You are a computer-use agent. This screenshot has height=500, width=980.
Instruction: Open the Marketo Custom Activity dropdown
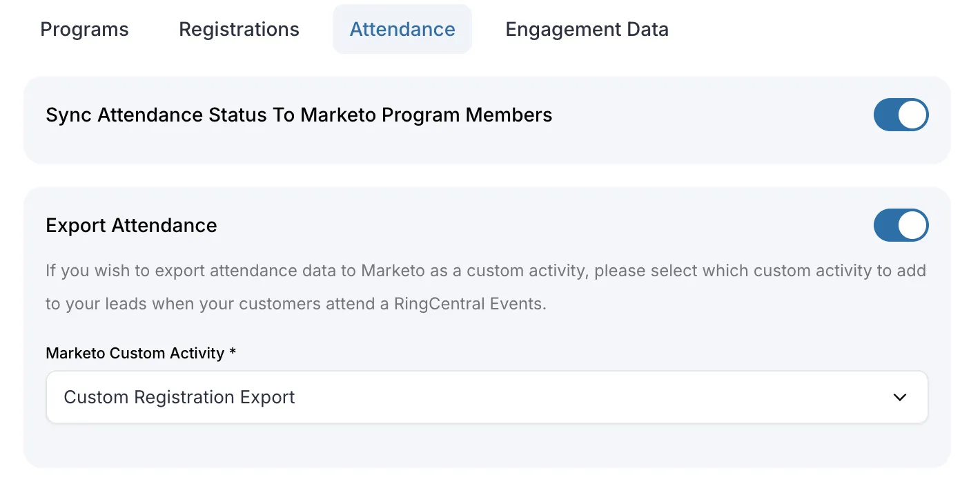click(487, 397)
